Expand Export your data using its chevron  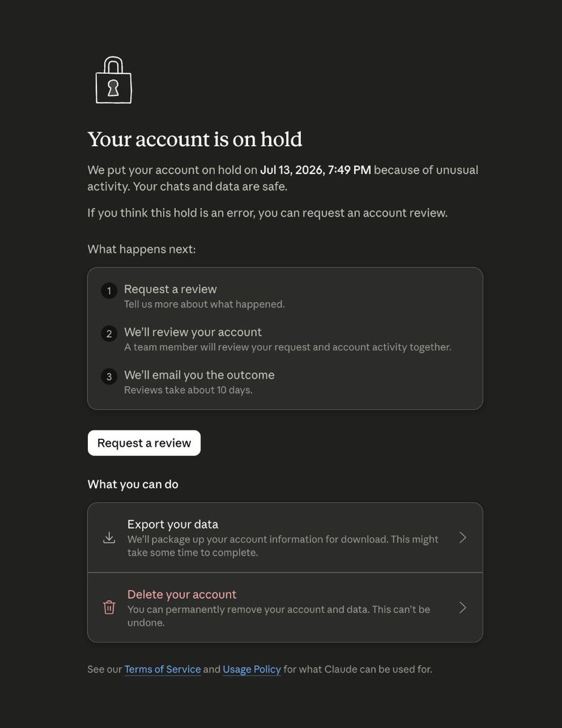pos(463,538)
